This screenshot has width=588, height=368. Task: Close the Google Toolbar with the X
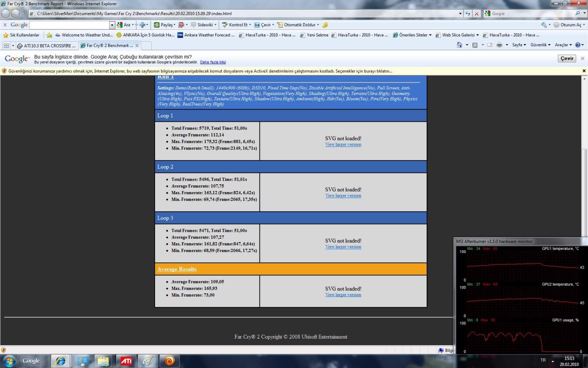(x=5, y=25)
